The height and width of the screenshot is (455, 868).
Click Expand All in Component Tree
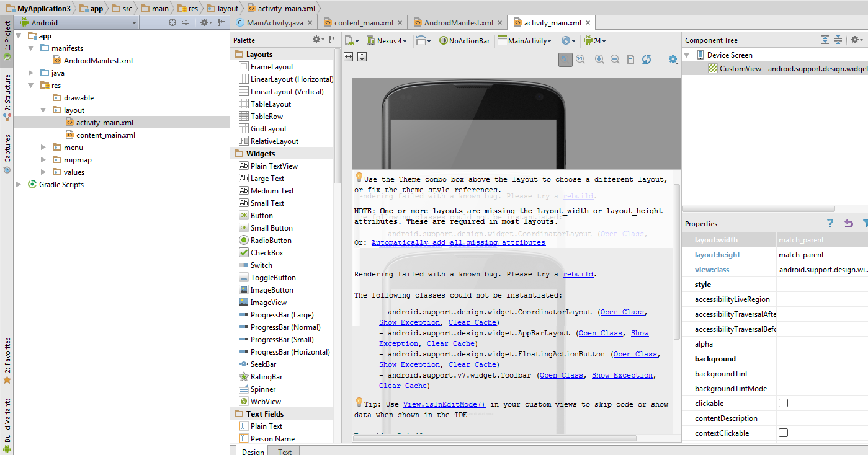(825, 40)
